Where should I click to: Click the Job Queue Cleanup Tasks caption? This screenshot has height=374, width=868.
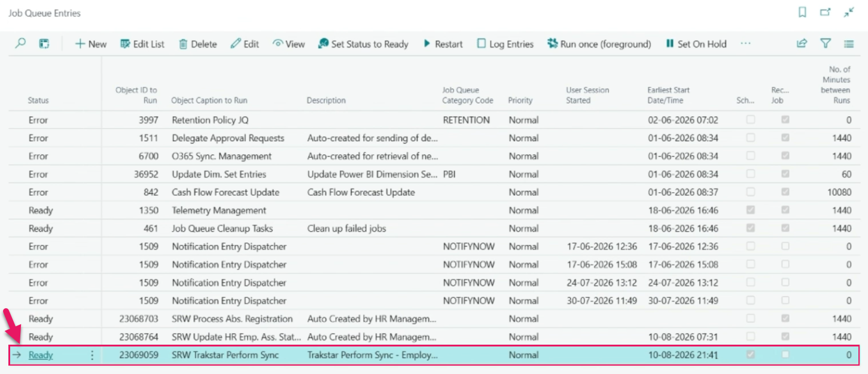[223, 229]
